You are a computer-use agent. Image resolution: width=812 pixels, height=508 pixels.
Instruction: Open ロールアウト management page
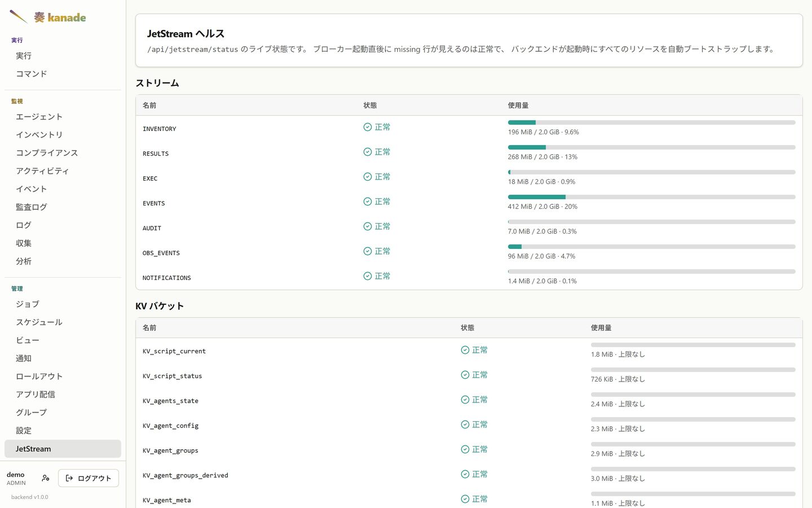click(x=63, y=376)
